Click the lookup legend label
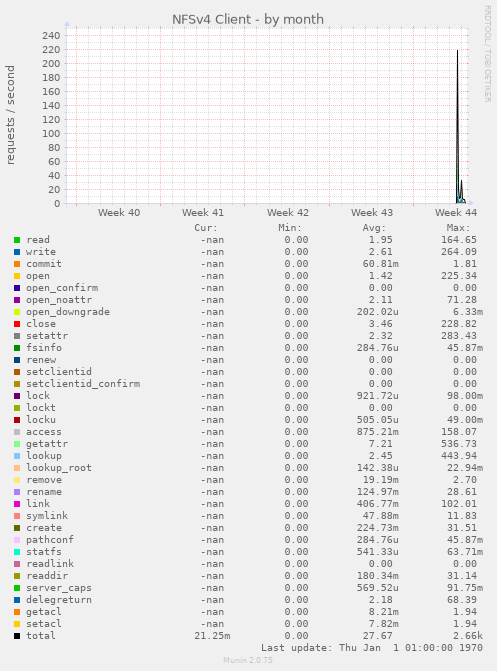The width and height of the screenshot is (497, 671). tap(44, 456)
